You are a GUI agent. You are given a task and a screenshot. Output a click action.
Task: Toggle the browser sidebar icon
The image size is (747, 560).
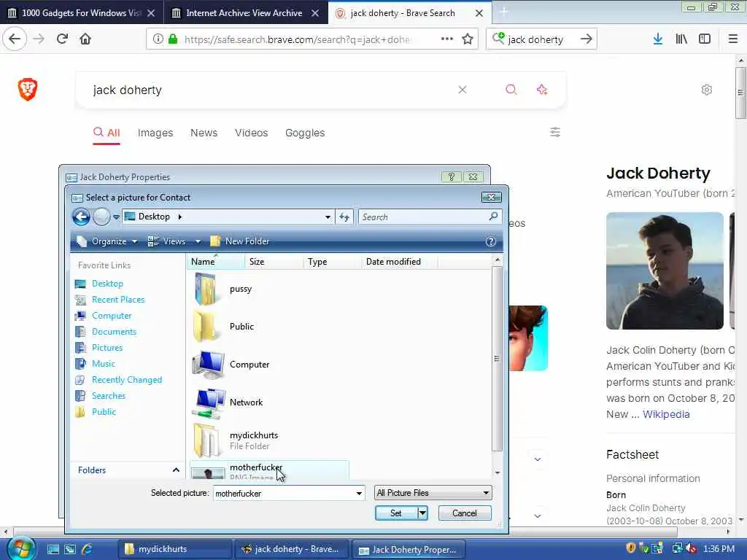[x=705, y=39]
